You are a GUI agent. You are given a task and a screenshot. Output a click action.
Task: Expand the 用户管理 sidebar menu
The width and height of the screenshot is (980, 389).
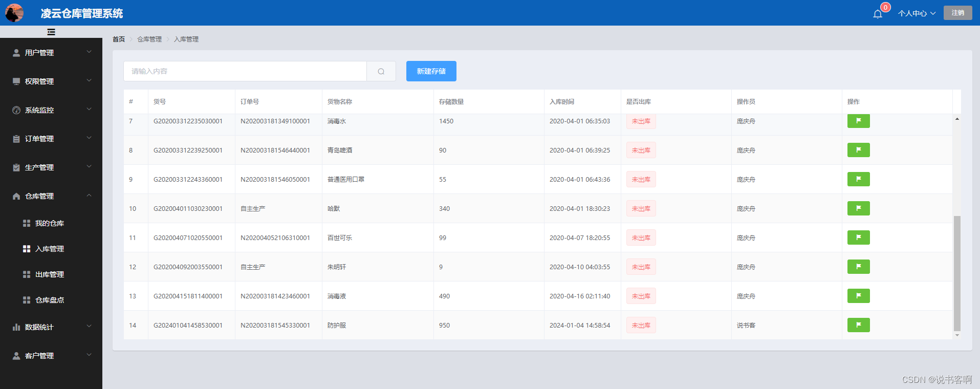tap(51, 52)
